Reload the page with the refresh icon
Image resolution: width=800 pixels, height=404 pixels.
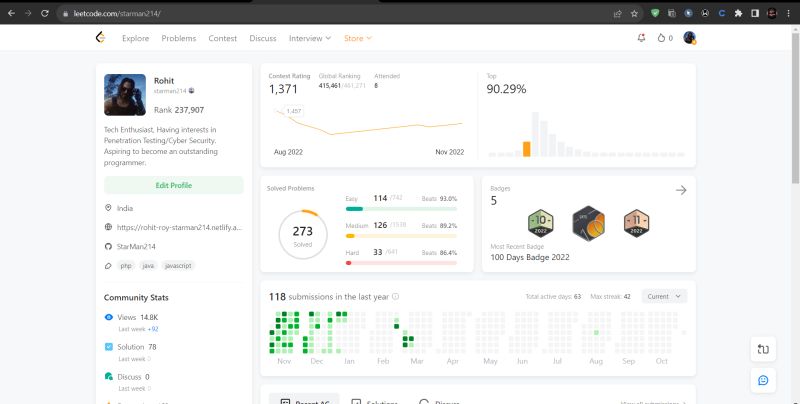point(45,13)
